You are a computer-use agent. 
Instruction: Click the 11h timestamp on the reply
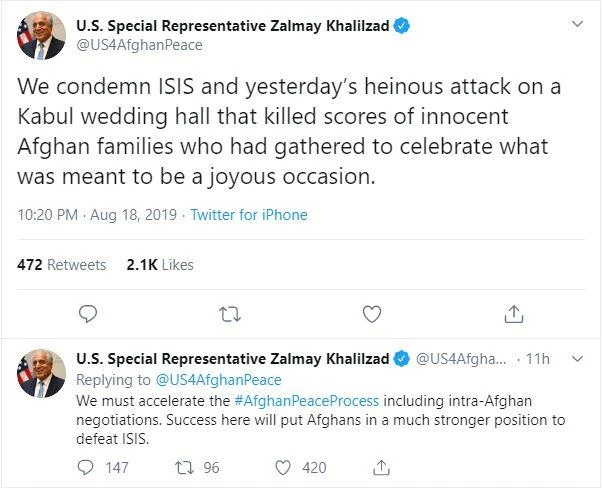point(539,359)
